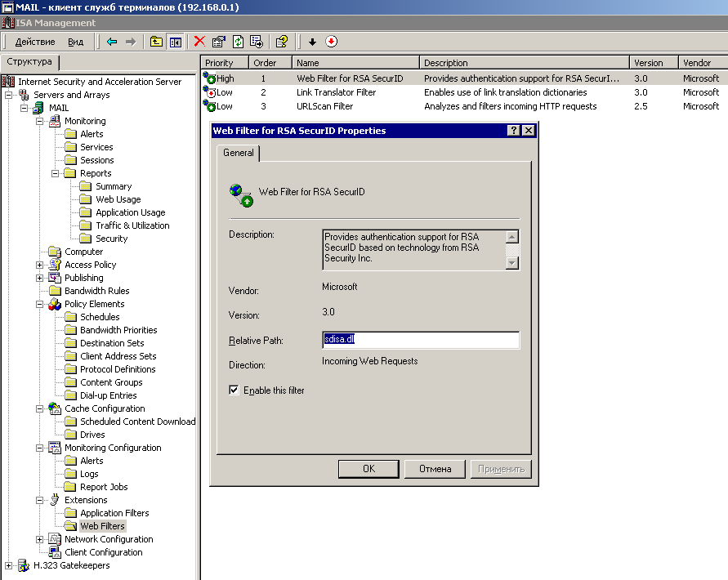Select Web Filters in the tree
728x580 pixels.
tap(102, 526)
